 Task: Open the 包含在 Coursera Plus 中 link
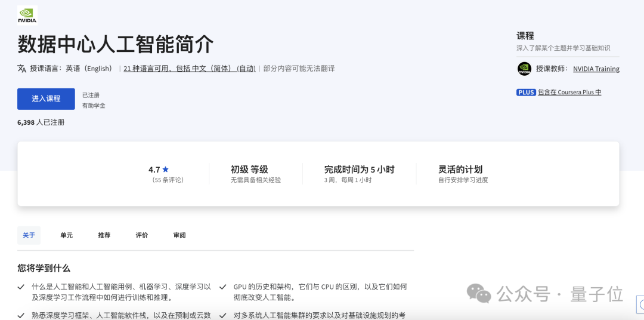(x=569, y=92)
